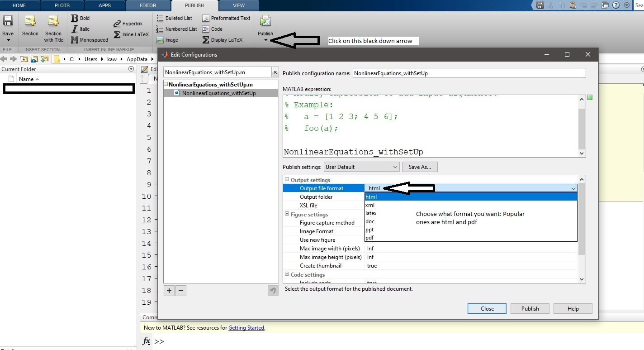Click the Publish button in the dialog
The height and width of the screenshot is (350, 644).
[x=530, y=308]
